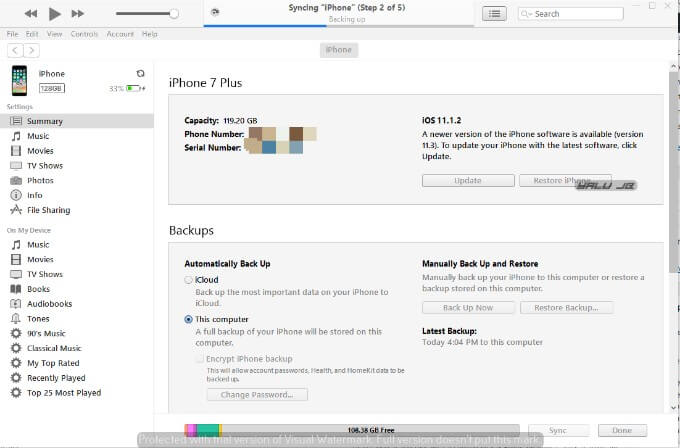Click the Search input field

click(571, 14)
